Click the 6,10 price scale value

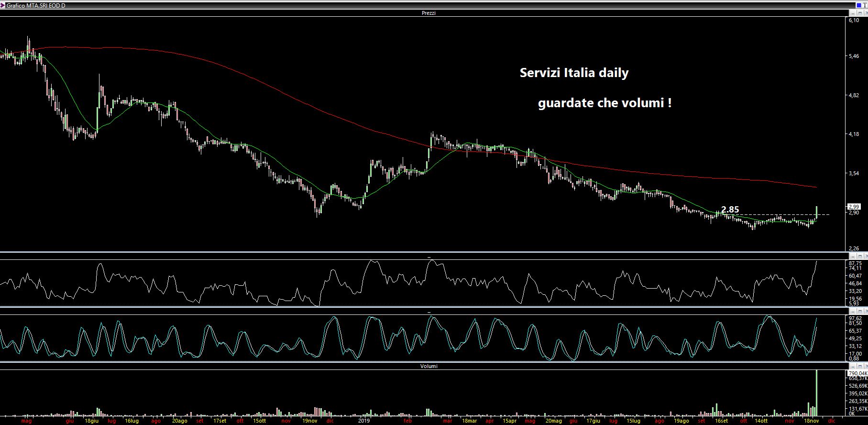pyautogui.click(x=854, y=21)
